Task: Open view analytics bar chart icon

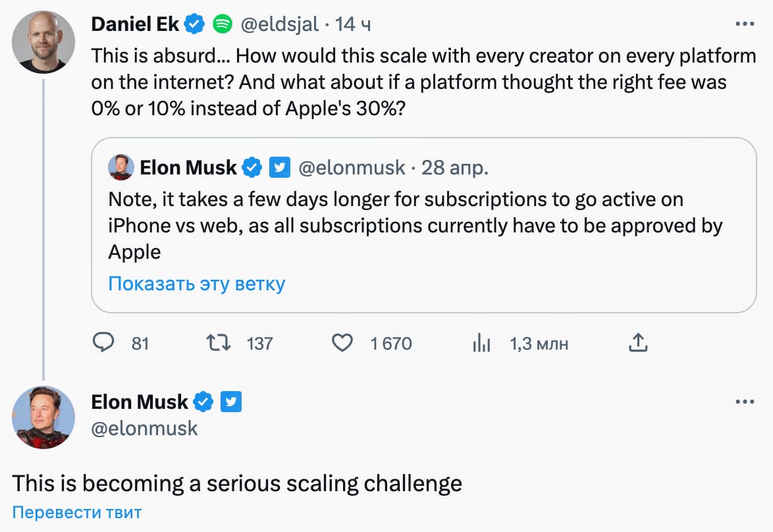Action: click(x=482, y=343)
